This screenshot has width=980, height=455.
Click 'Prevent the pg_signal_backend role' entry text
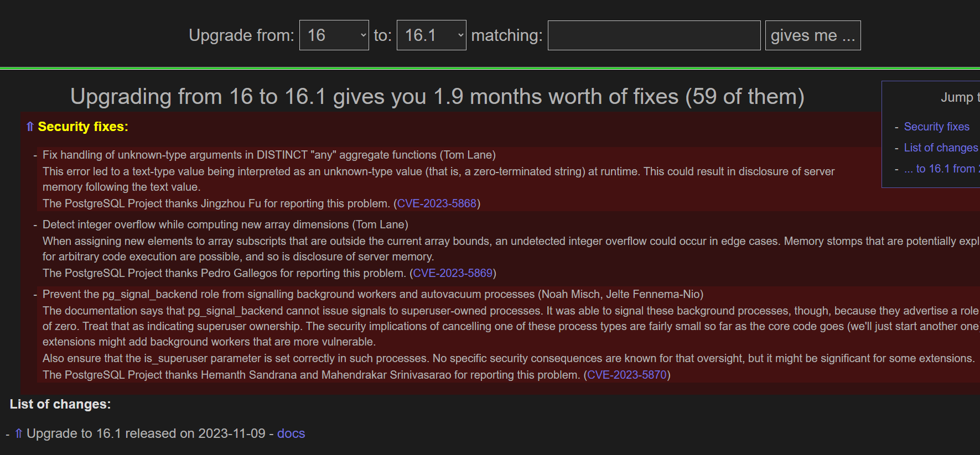[x=373, y=294]
